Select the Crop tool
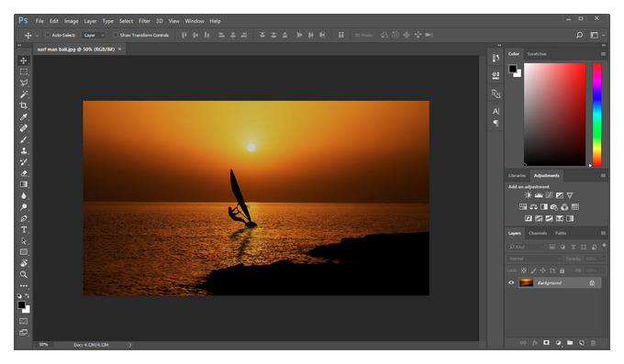 coord(24,105)
